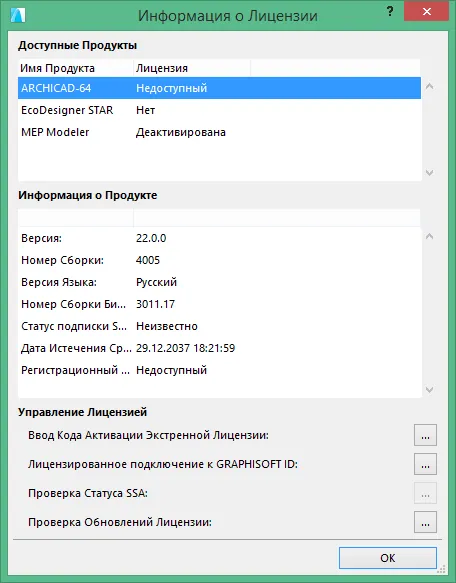This screenshot has height=583, width=456.
Task: Click the Проверка Статуса SSA ellipsis button
Action: (x=425, y=493)
